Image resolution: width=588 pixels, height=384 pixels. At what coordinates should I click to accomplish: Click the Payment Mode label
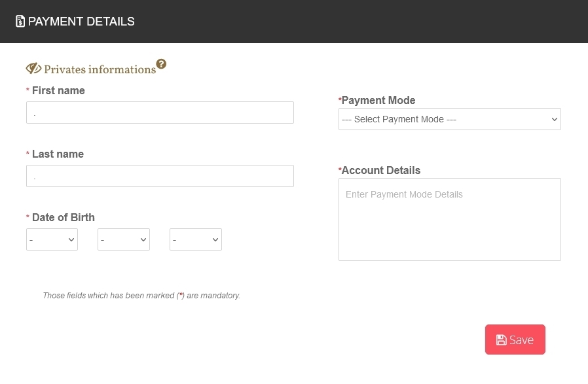(378, 100)
